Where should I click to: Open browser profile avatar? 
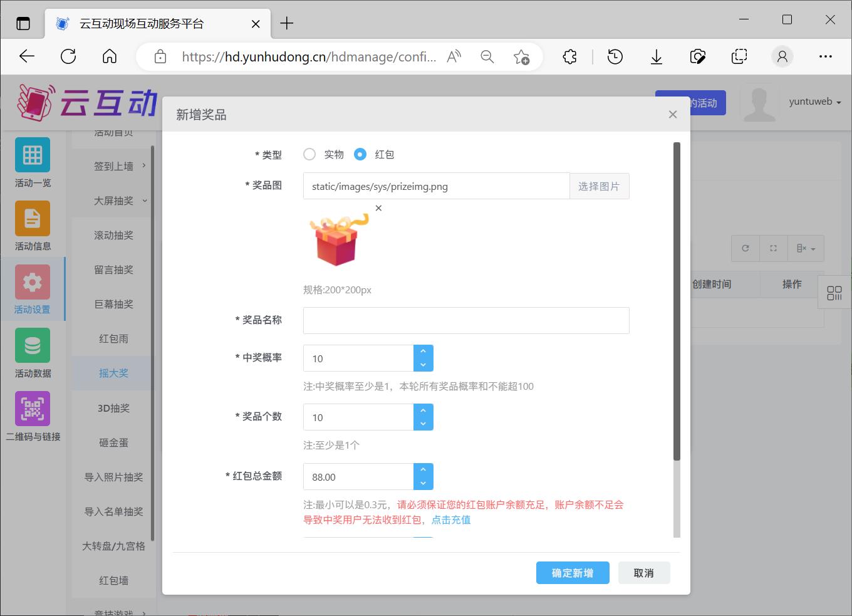(782, 56)
